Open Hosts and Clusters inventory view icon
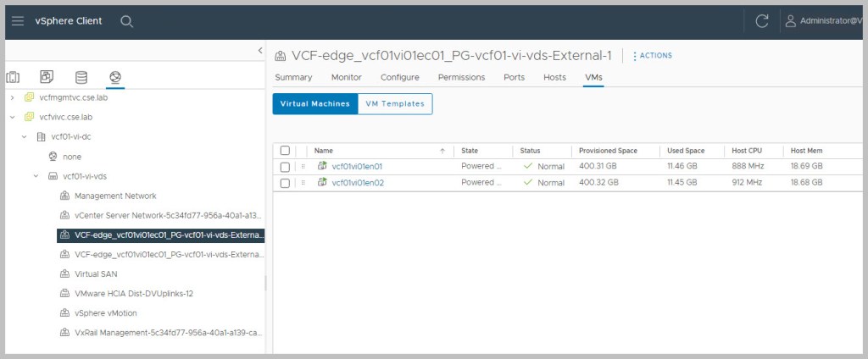 tap(14, 78)
